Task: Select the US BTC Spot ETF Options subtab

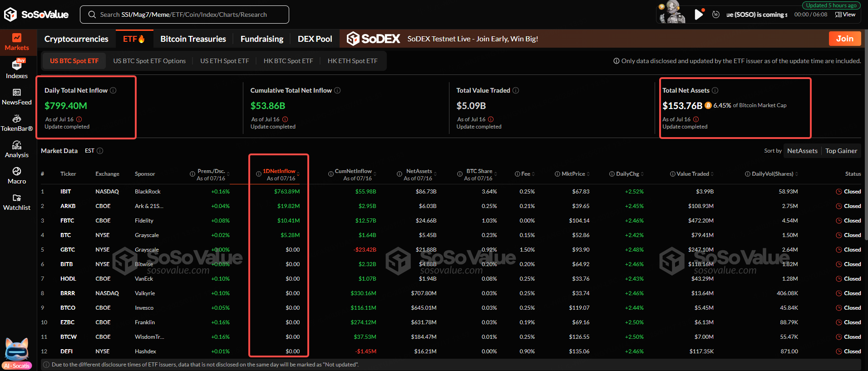Action: coord(149,61)
